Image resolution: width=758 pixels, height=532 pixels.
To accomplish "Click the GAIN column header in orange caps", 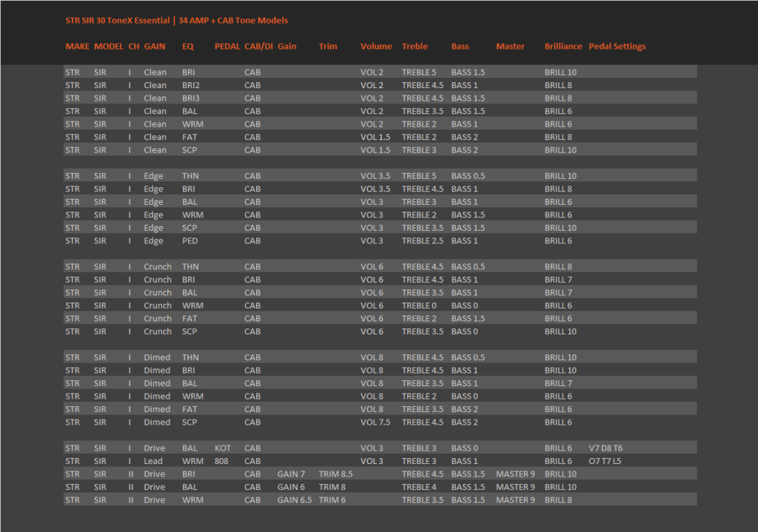I will (155, 47).
